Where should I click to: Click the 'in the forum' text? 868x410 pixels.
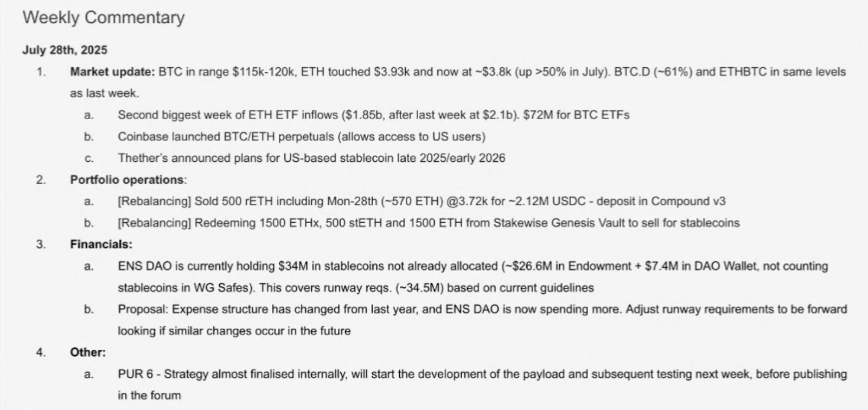click(149, 395)
